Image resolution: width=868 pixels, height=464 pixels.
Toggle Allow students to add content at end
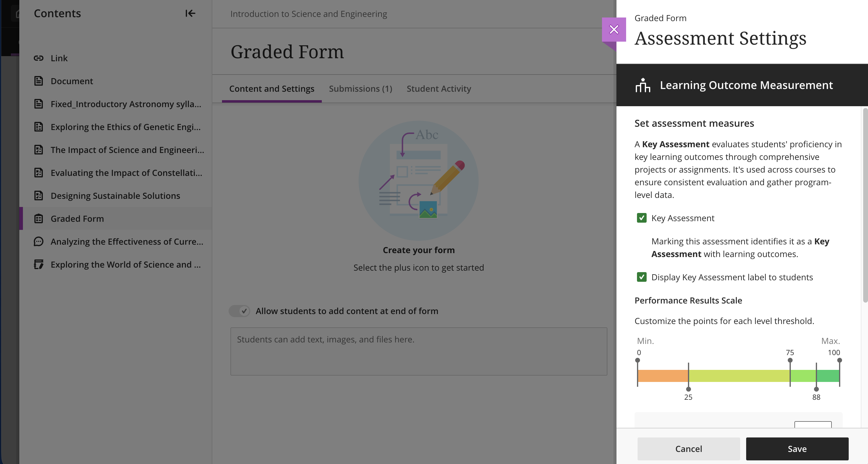tap(239, 311)
